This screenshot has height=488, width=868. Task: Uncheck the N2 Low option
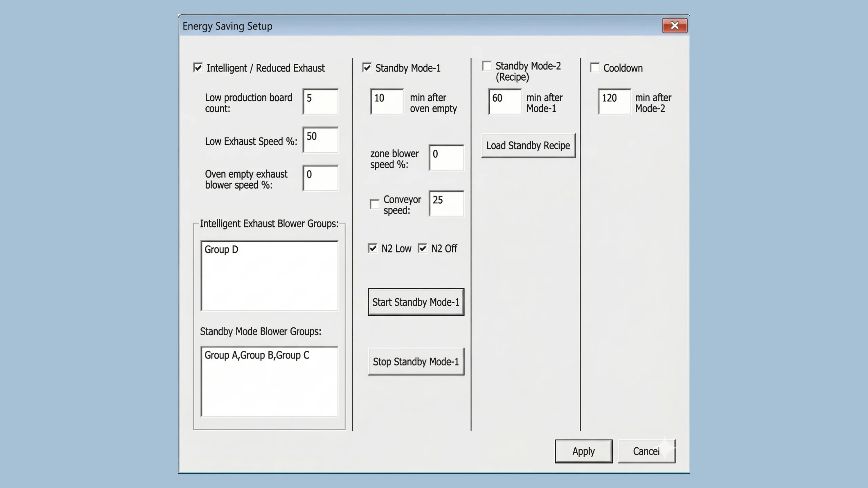372,248
